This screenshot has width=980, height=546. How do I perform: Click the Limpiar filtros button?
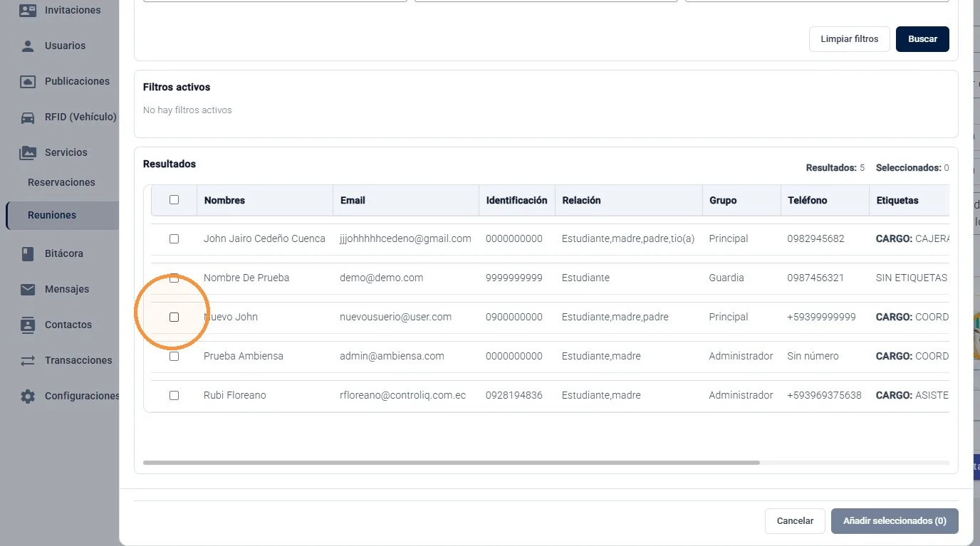850,39
